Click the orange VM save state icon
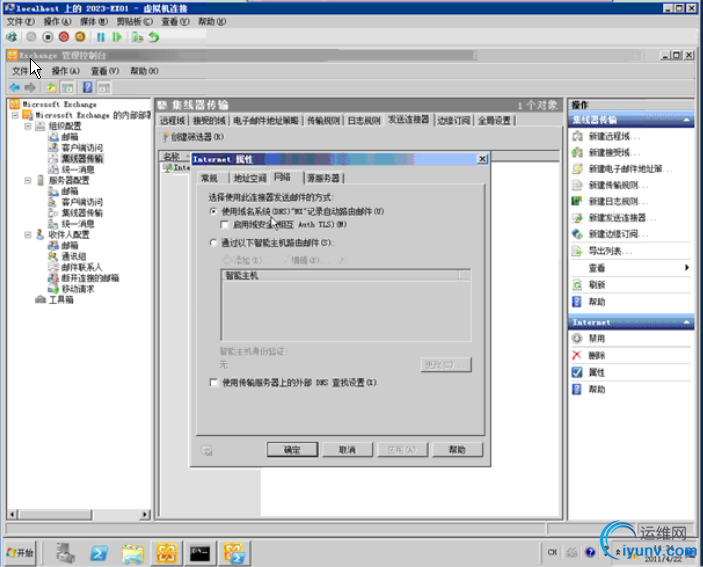 (x=80, y=37)
